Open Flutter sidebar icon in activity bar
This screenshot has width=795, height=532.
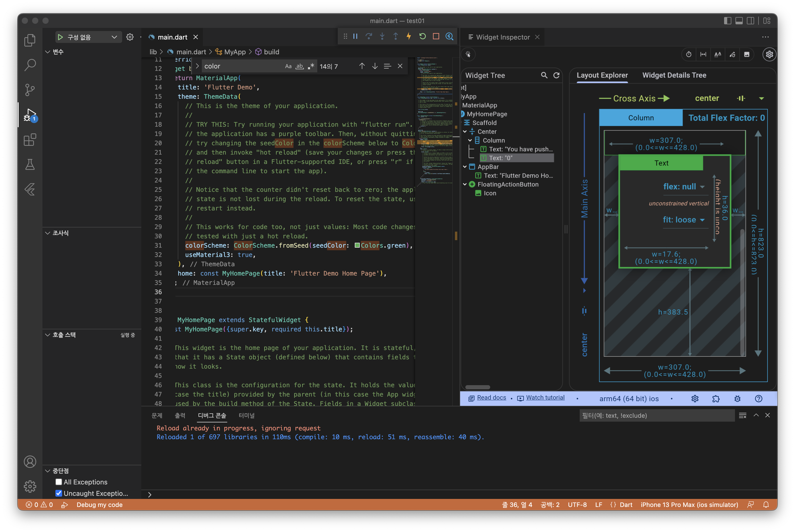(30, 189)
